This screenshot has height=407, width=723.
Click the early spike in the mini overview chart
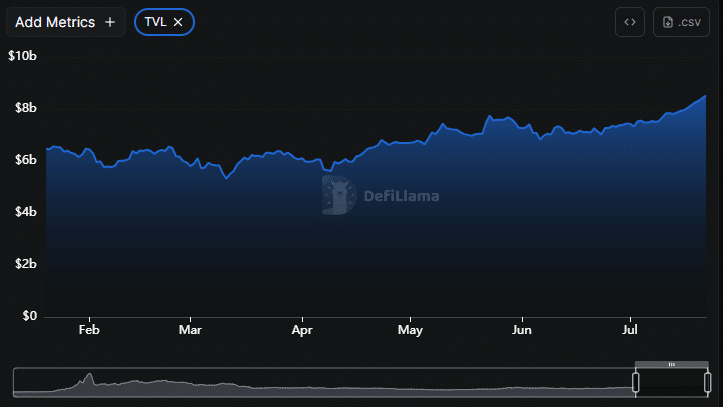coord(90,378)
